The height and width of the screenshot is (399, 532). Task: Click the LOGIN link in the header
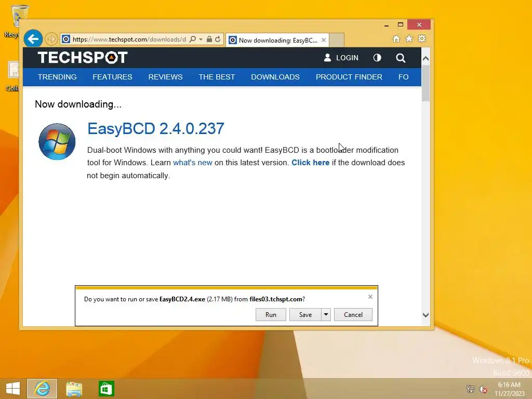pyautogui.click(x=341, y=58)
